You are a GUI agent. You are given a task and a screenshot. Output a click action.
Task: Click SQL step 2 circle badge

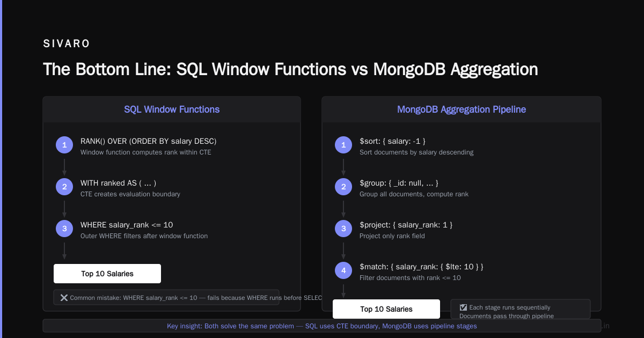tap(64, 187)
